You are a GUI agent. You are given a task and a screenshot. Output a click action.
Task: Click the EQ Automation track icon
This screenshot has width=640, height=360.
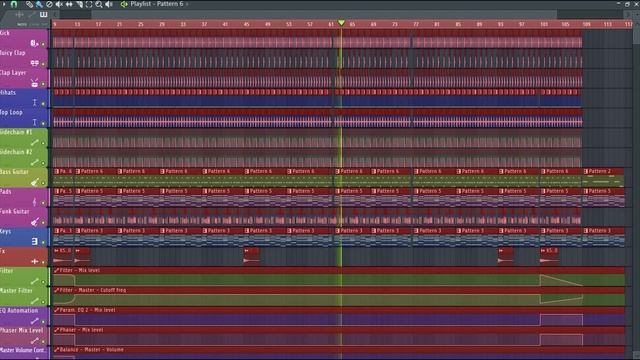(x=35, y=321)
